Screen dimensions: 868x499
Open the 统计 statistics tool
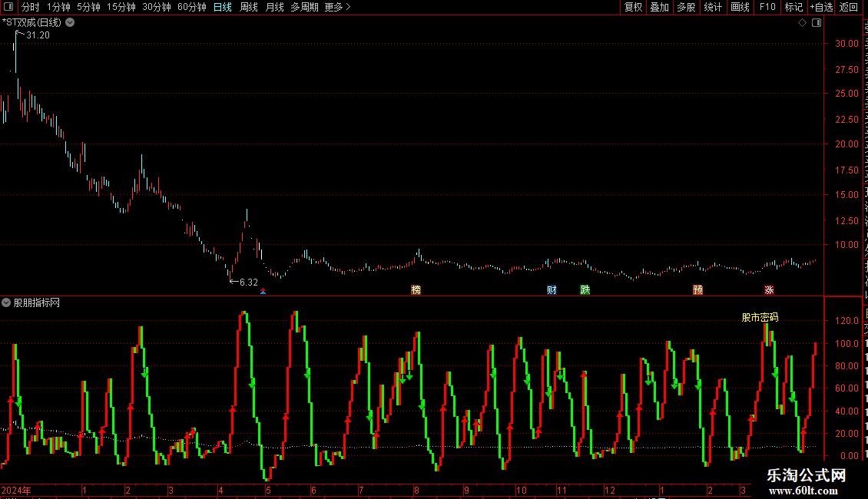coord(712,7)
